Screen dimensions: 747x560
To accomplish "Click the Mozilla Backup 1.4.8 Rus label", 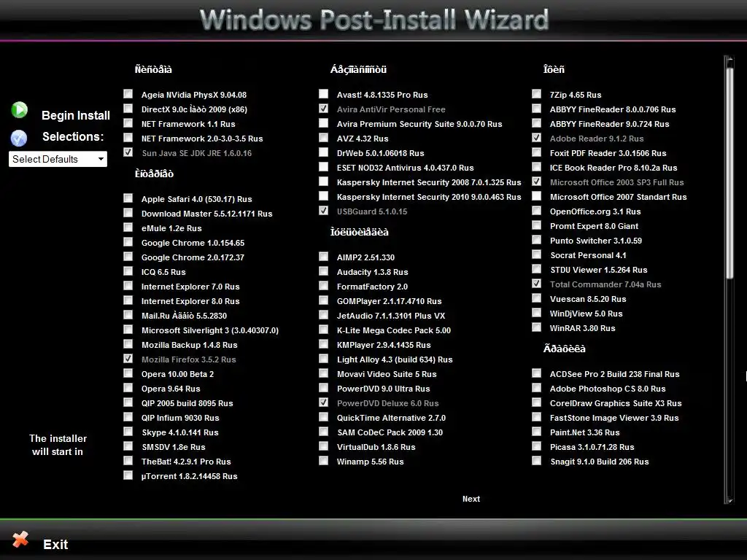I will (189, 345).
